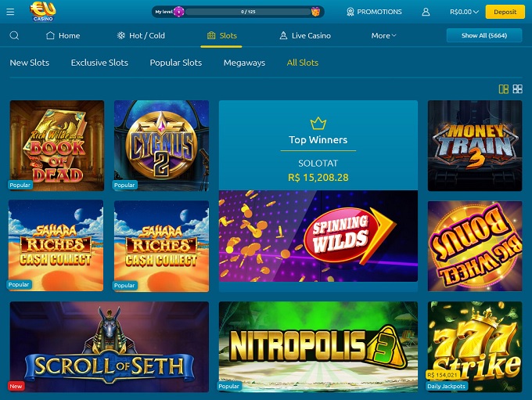532x400 pixels.
Task: Click the yellow Deposit button
Action: (505, 12)
